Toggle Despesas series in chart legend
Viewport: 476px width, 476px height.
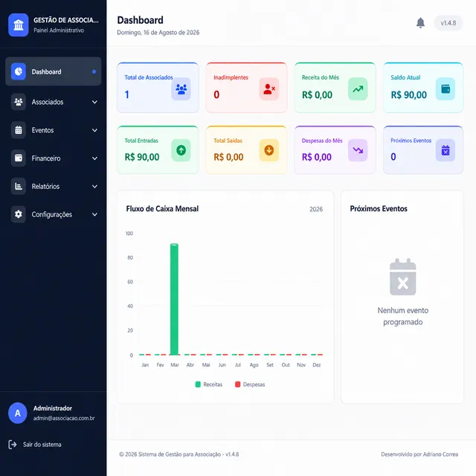pos(250,385)
